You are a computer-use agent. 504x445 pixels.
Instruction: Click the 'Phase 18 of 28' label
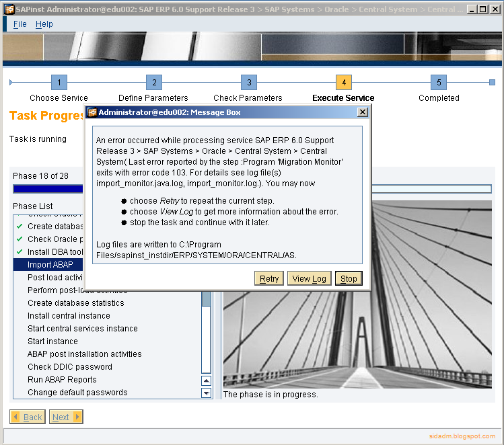pos(40,176)
